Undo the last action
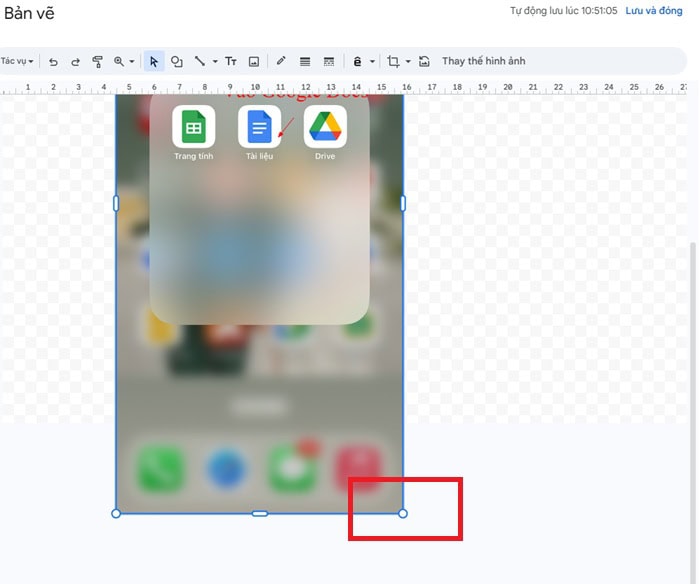This screenshot has width=700, height=584. click(x=53, y=62)
